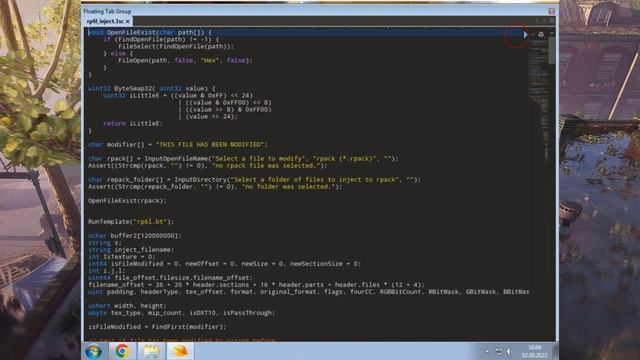The height and width of the screenshot is (360, 640).
Task: Click the 'uint64 file_offset,filesize' line
Action: click(170, 278)
